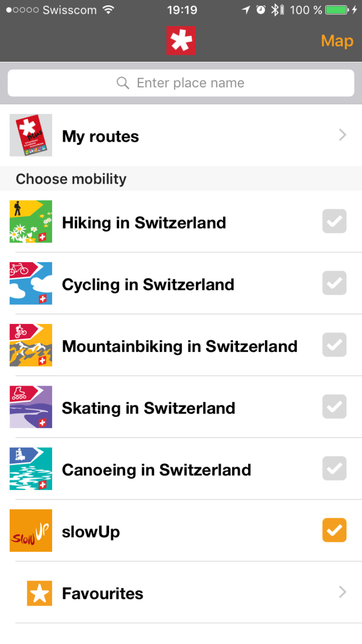Focus the Enter place name search field

pyautogui.click(x=181, y=83)
